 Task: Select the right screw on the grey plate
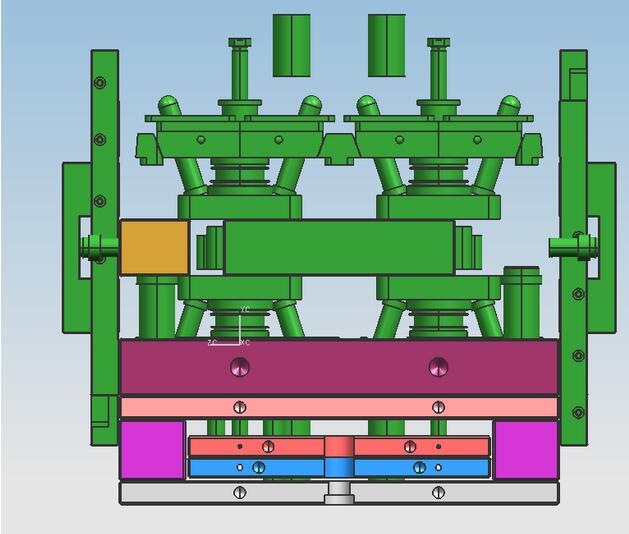pyautogui.click(x=438, y=492)
